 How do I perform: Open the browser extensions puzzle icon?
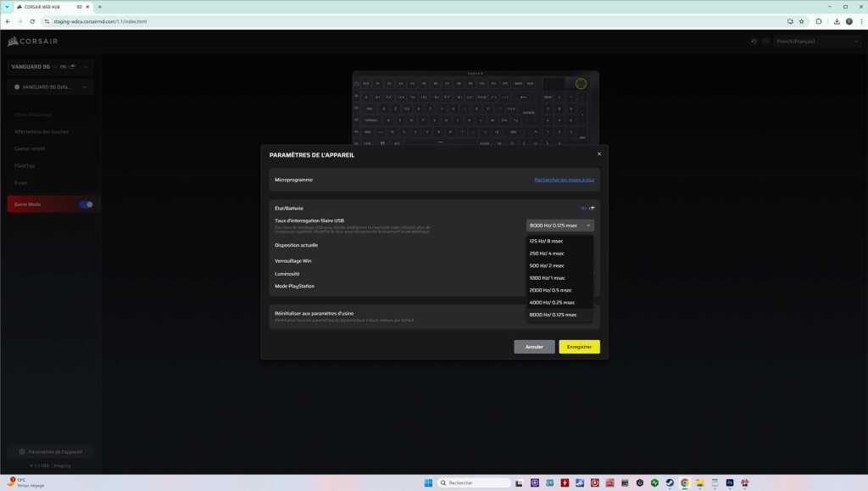(x=819, y=21)
